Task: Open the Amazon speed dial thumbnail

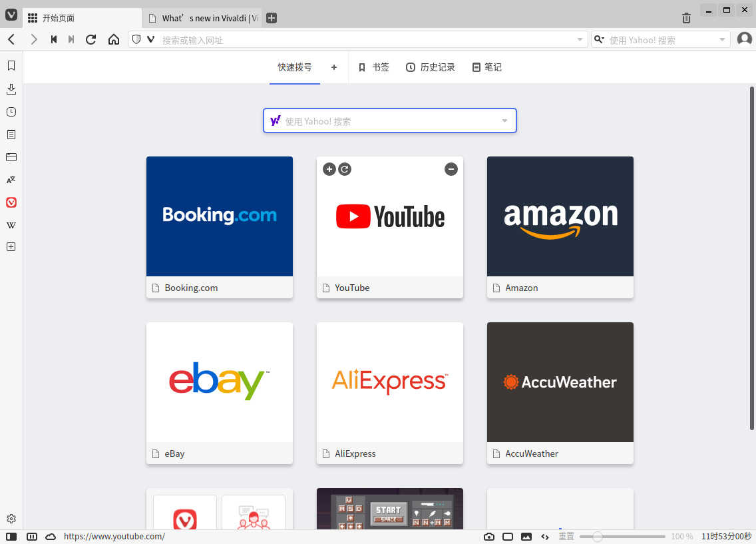Action: click(x=560, y=216)
